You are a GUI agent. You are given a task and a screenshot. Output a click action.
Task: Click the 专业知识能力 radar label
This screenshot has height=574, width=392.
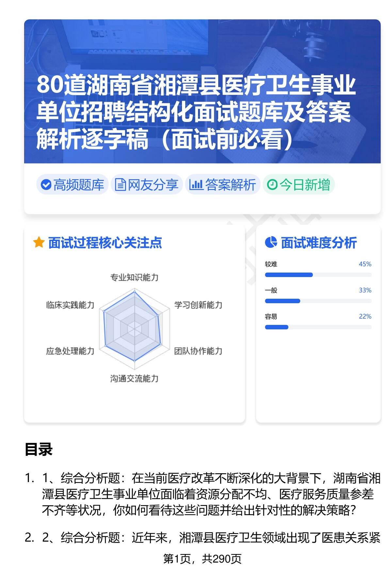pyautogui.click(x=134, y=277)
